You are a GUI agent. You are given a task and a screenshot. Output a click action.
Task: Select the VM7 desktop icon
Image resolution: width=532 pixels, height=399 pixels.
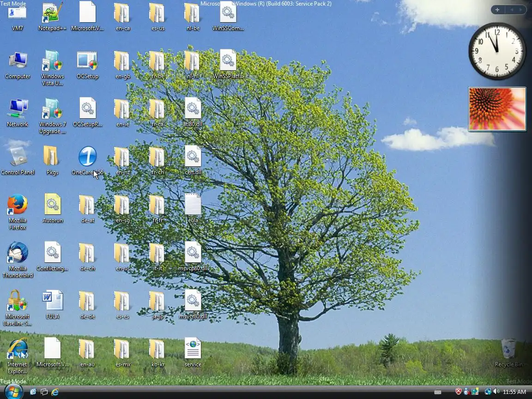pos(17,16)
